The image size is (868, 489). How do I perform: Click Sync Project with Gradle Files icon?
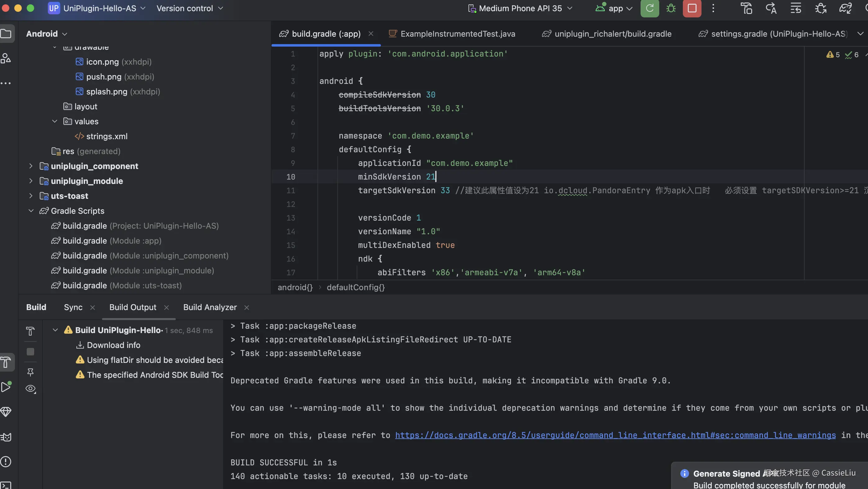coord(845,8)
